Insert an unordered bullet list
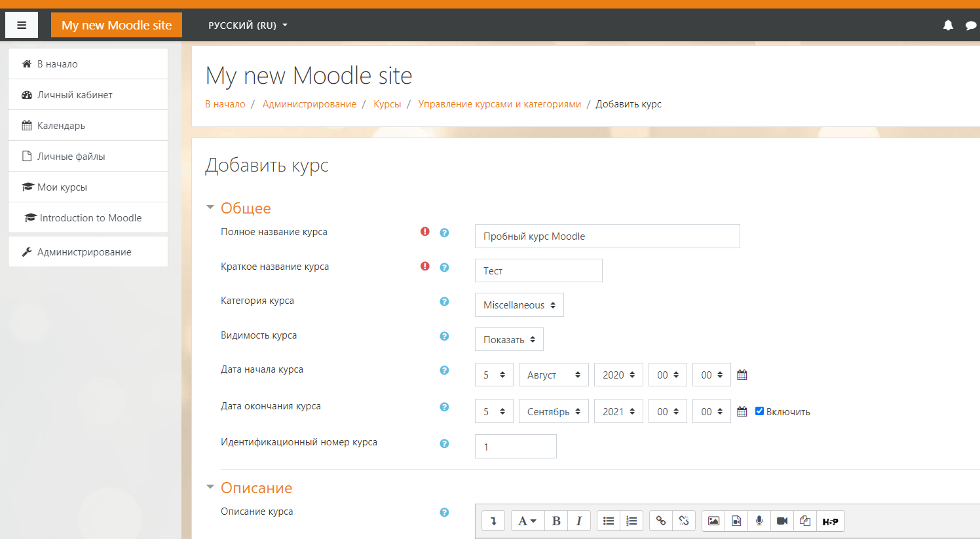This screenshot has width=980, height=539. coord(609,521)
